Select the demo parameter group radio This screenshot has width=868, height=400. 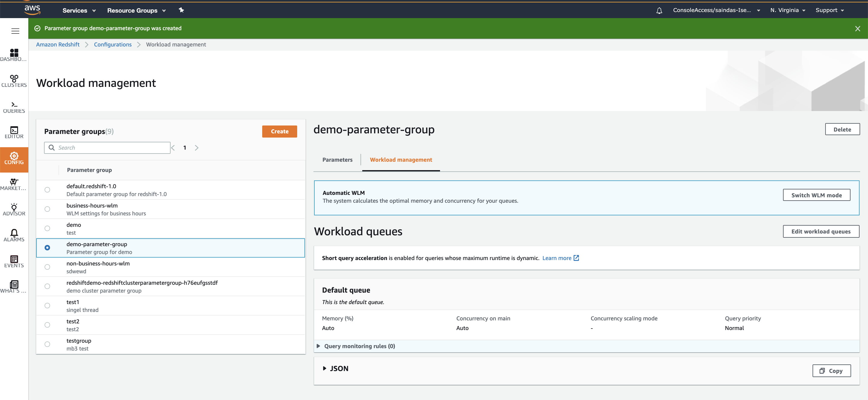pos(47,228)
